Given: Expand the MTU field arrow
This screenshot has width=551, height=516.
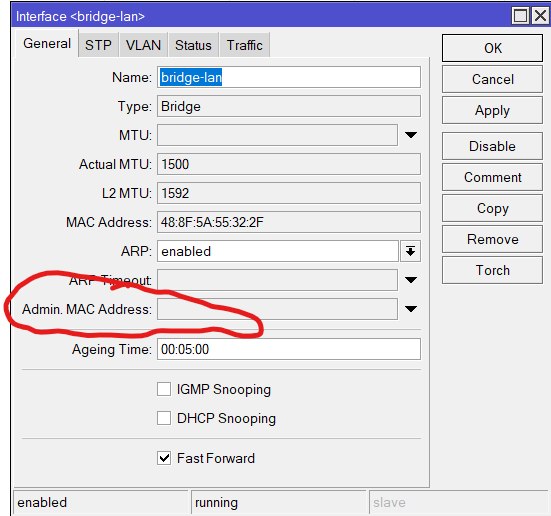Looking at the screenshot, I should coord(411,135).
